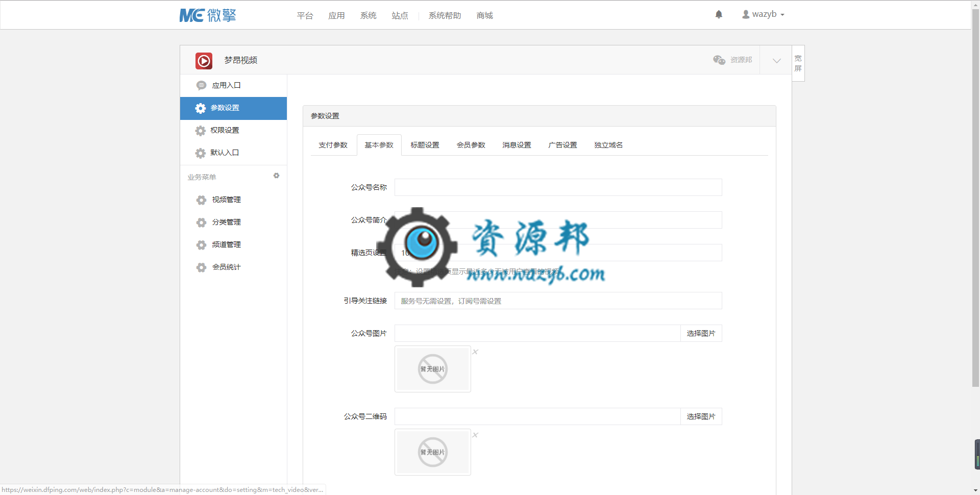This screenshot has width=980, height=495.
Task: Focus the 引导关注链接 input field
Action: pos(558,301)
